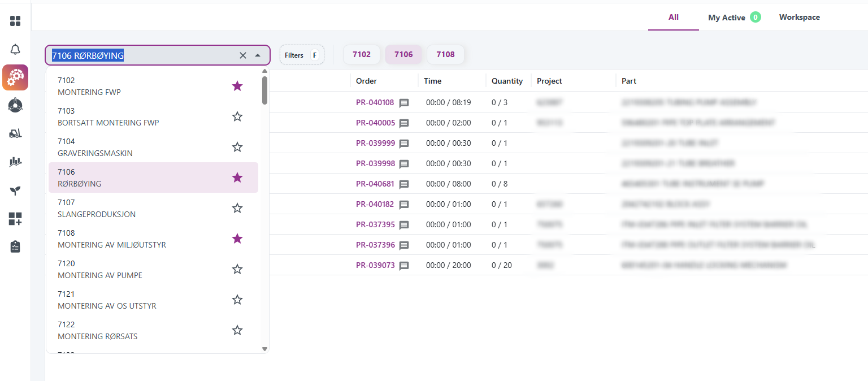868x381 pixels.
Task: Open order PR-039999
Action: pyautogui.click(x=375, y=143)
